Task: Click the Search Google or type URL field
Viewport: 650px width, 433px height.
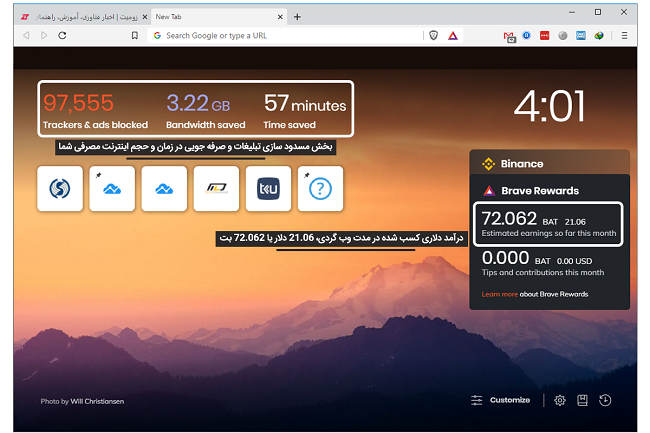Action: (x=280, y=35)
